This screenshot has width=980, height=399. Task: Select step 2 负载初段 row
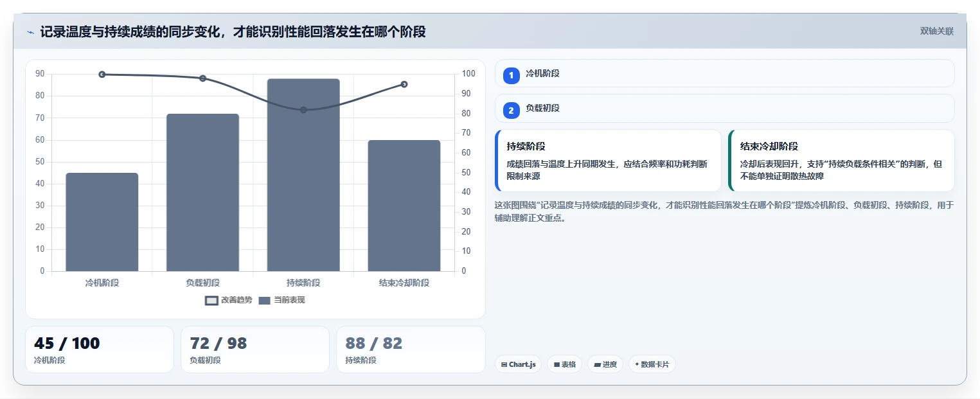click(x=724, y=109)
